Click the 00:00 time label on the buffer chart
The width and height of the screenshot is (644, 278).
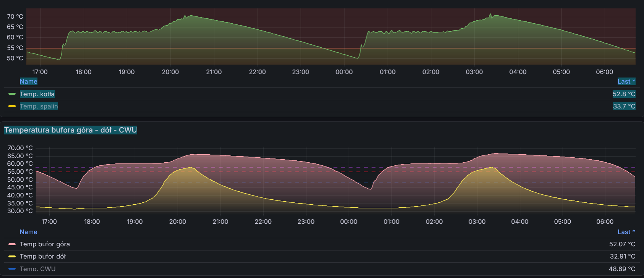tap(349, 221)
